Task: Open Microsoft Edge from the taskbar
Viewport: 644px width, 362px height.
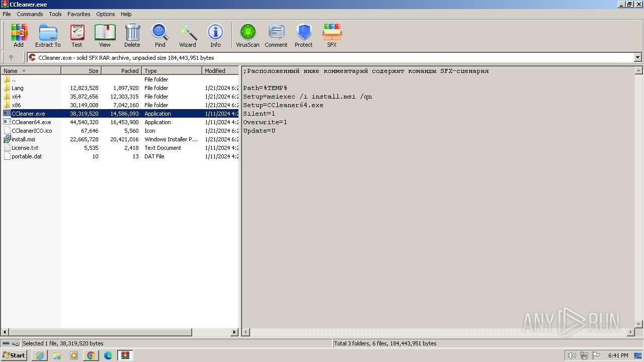Action: [x=108, y=355]
